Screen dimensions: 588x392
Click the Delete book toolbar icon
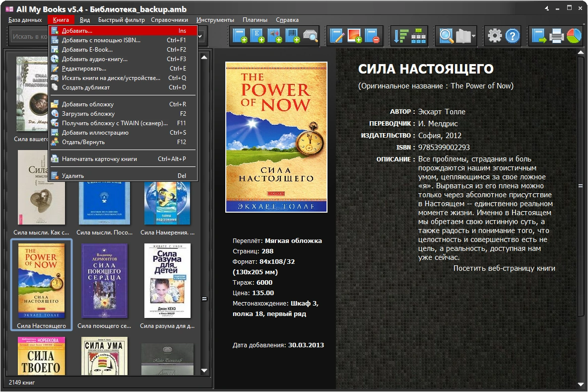(372, 36)
